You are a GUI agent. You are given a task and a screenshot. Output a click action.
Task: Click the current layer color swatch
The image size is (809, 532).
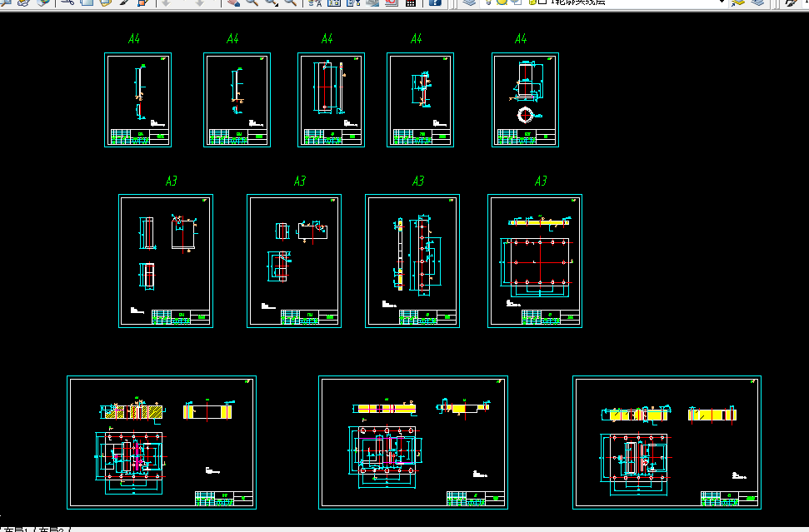point(542,2)
